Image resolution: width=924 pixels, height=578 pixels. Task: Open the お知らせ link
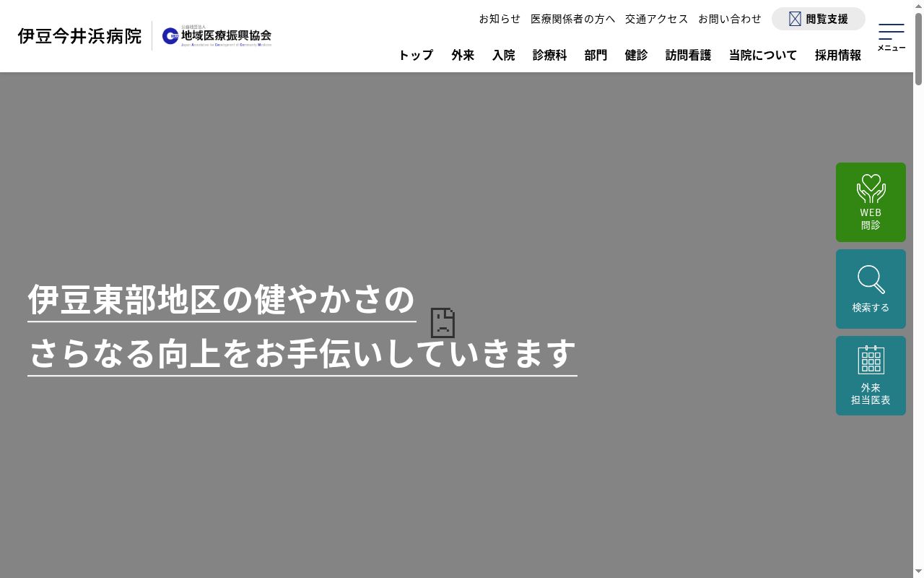coord(500,19)
